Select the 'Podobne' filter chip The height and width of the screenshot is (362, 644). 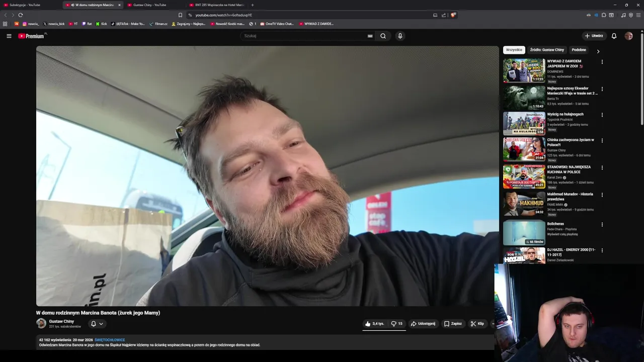[579, 50]
